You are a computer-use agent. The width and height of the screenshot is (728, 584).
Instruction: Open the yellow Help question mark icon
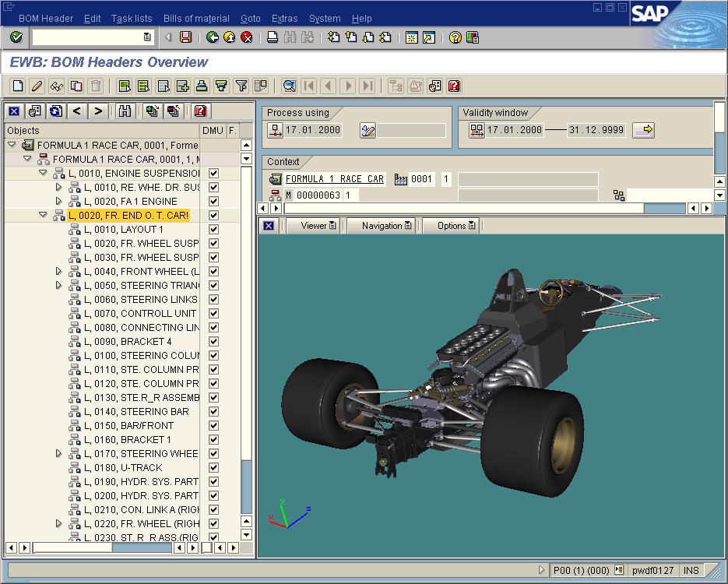(455, 37)
